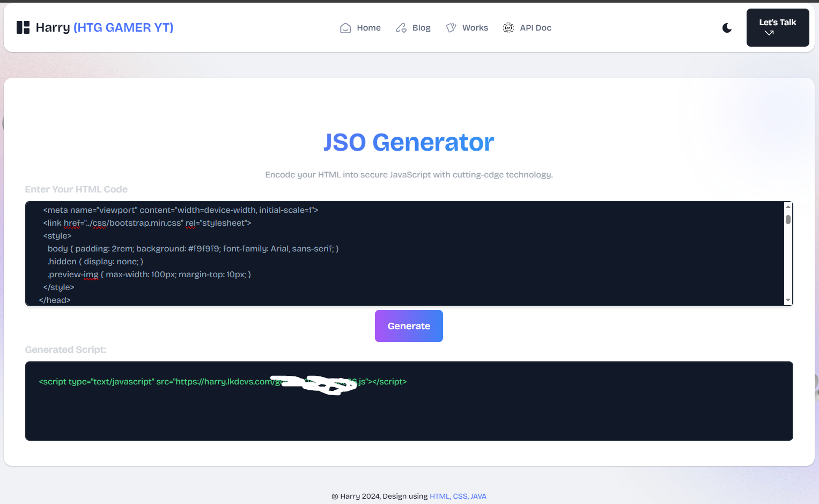819x504 pixels.
Task: Open the CSS footer link
Action: tap(460, 496)
